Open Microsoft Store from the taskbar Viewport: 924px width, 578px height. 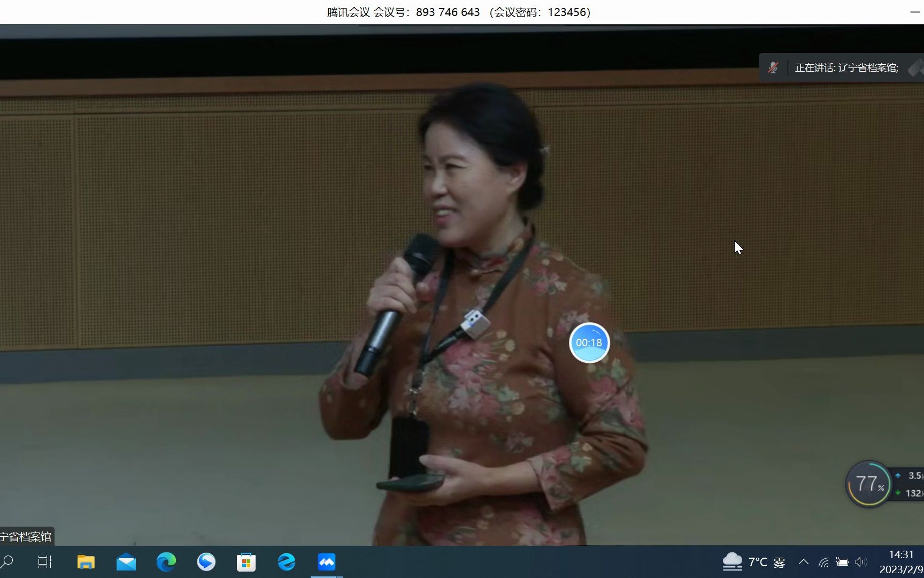(x=246, y=562)
